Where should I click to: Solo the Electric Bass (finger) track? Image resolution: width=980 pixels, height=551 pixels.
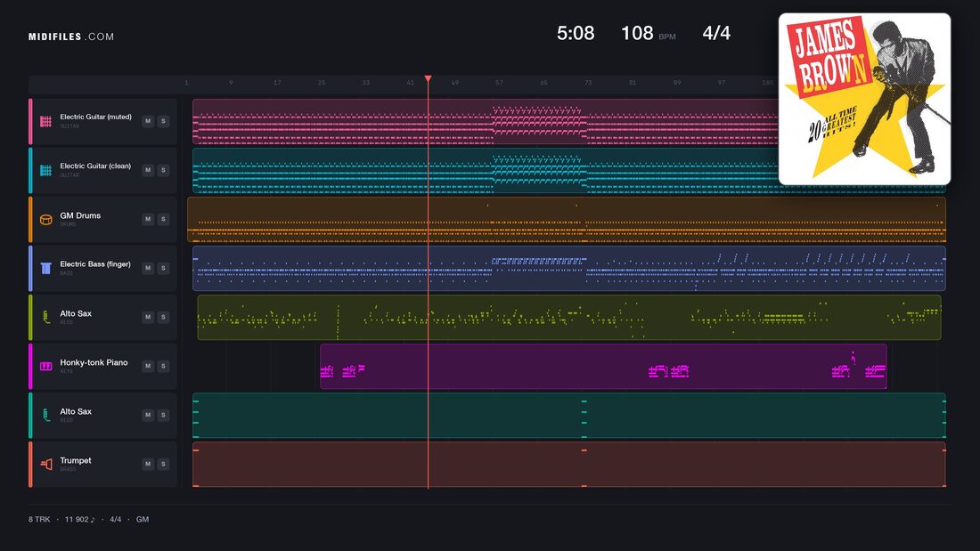163,268
